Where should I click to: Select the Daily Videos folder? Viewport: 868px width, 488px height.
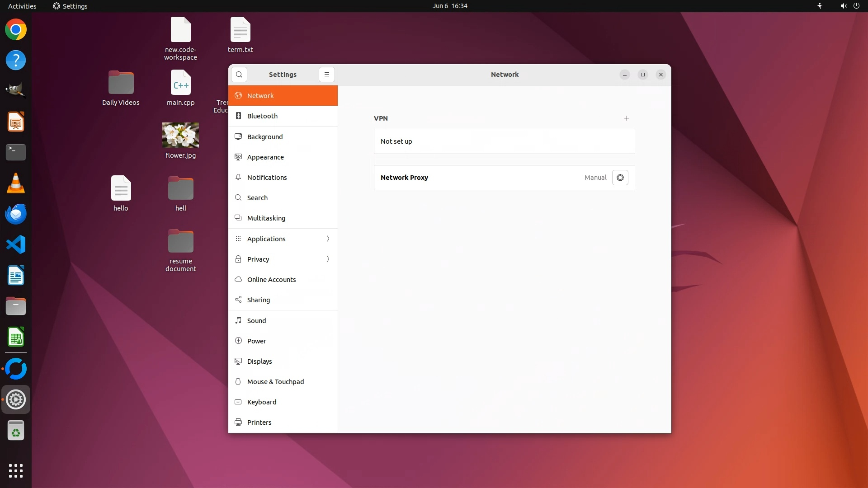click(x=121, y=83)
